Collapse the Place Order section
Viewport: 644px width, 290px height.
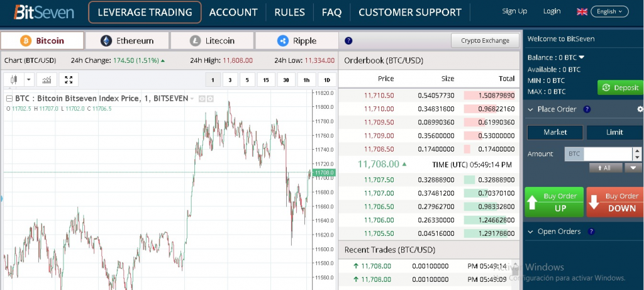point(530,109)
